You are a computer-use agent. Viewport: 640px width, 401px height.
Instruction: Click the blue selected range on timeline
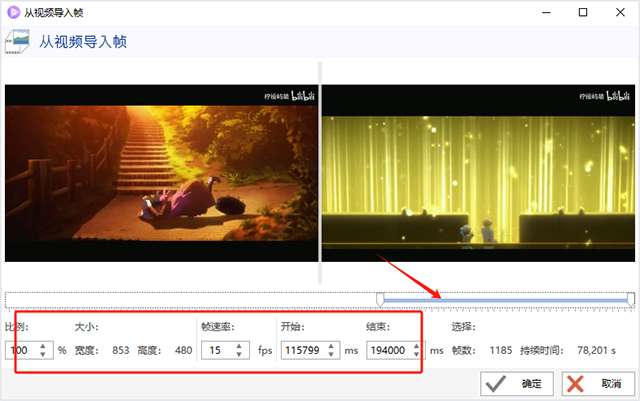click(505, 301)
